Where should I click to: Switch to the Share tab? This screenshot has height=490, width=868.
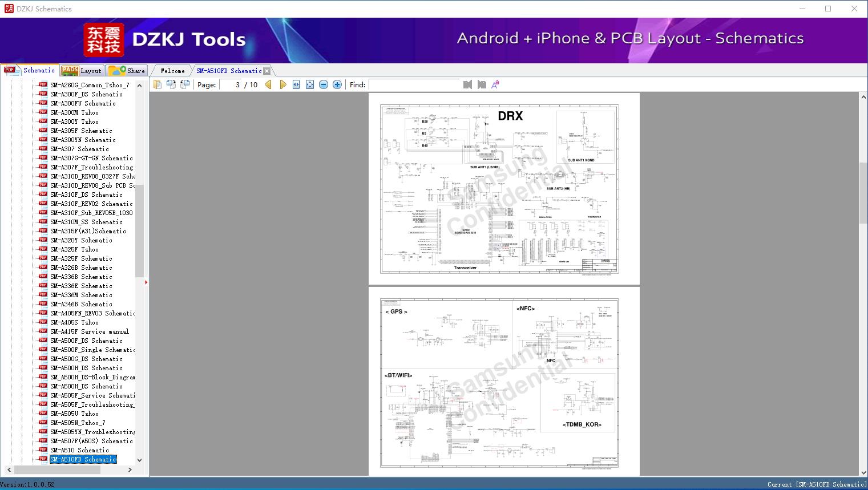click(127, 71)
